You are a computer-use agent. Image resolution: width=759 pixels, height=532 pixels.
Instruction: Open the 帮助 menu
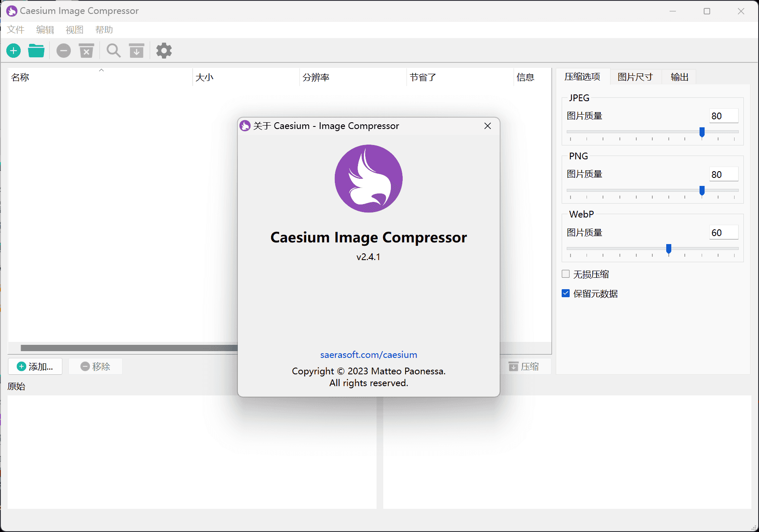tap(104, 30)
